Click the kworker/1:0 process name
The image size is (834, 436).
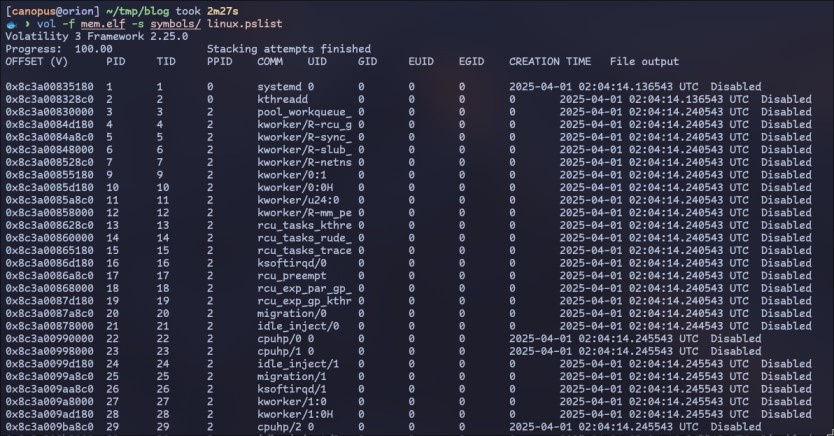coord(292,402)
